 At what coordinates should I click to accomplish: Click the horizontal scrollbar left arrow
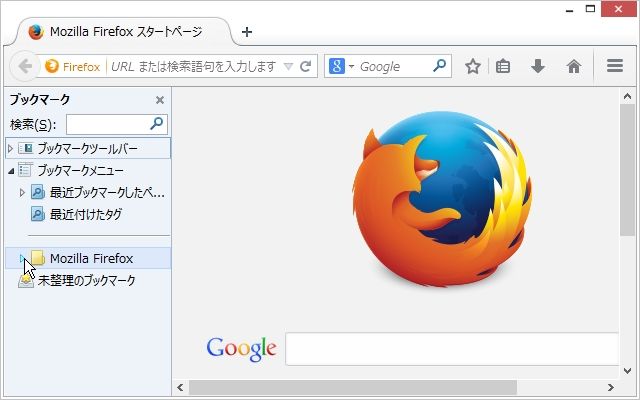pos(180,387)
